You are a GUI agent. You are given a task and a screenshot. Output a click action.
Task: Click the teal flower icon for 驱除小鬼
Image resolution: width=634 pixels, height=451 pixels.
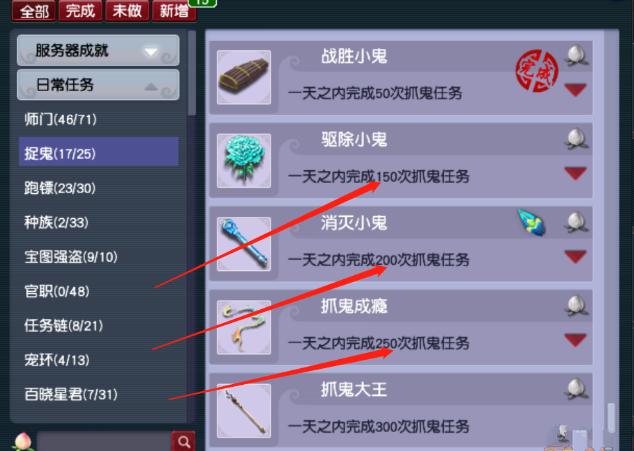[244, 161]
